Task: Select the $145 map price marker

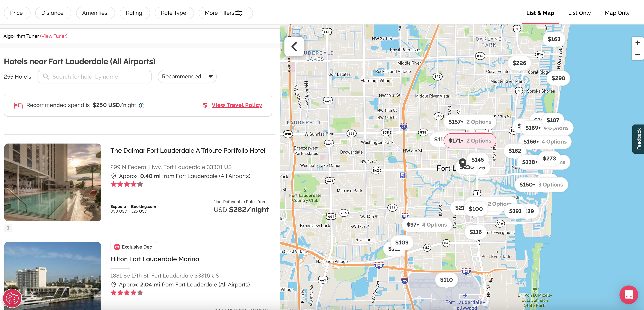Action: point(477,160)
